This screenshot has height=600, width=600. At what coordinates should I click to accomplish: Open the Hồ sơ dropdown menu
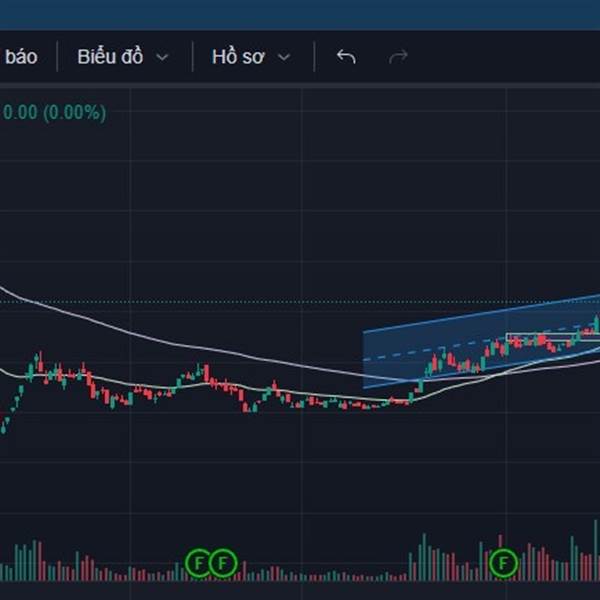click(x=251, y=57)
